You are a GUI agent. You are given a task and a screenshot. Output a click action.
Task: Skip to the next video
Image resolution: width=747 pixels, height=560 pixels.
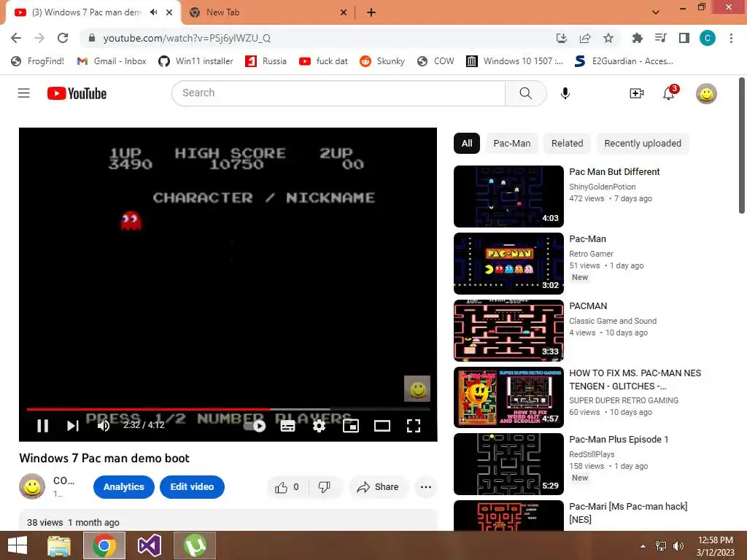[72, 425]
